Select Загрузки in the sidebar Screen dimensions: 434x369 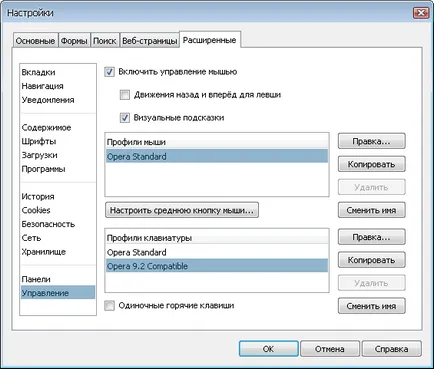58,155
